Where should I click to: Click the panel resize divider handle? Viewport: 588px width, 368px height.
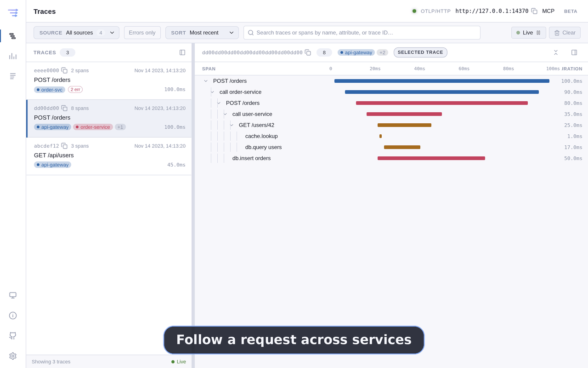pyautogui.click(x=193, y=206)
